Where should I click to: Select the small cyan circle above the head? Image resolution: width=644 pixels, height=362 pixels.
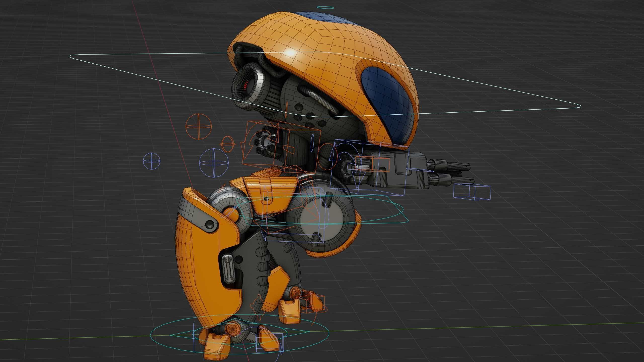point(326,8)
